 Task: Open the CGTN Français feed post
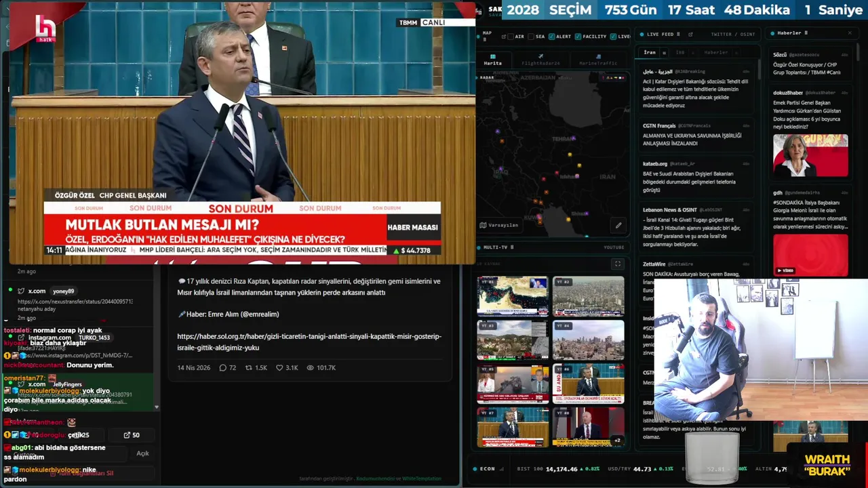click(x=696, y=134)
